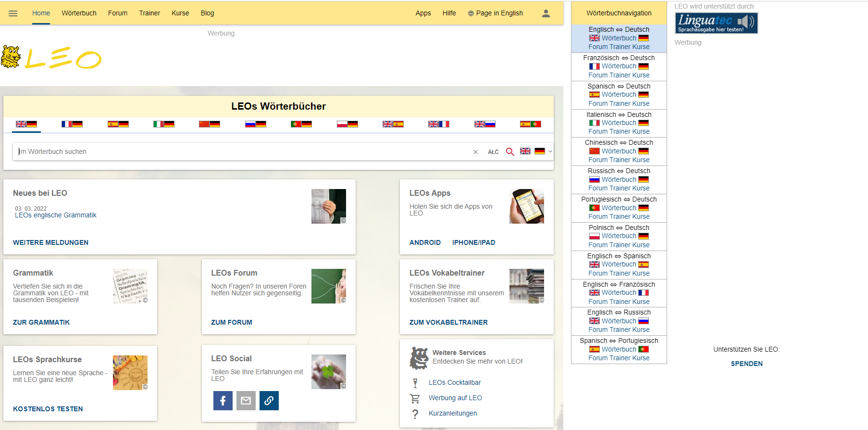Image resolution: width=868 pixels, height=430 pixels.
Task: Click KOSTENLOS TESTEN
Action: point(48,409)
